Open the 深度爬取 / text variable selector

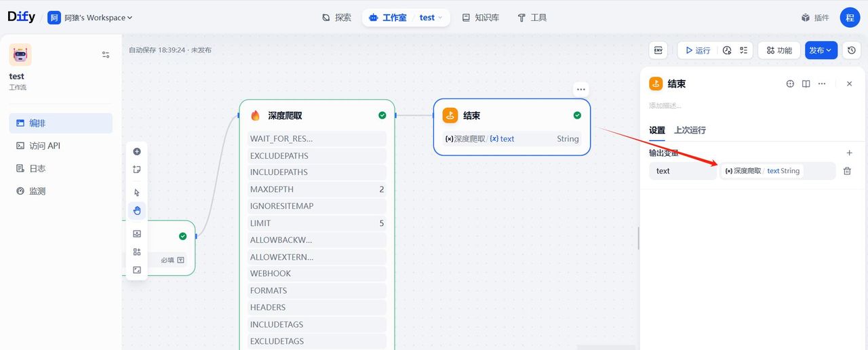777,171
